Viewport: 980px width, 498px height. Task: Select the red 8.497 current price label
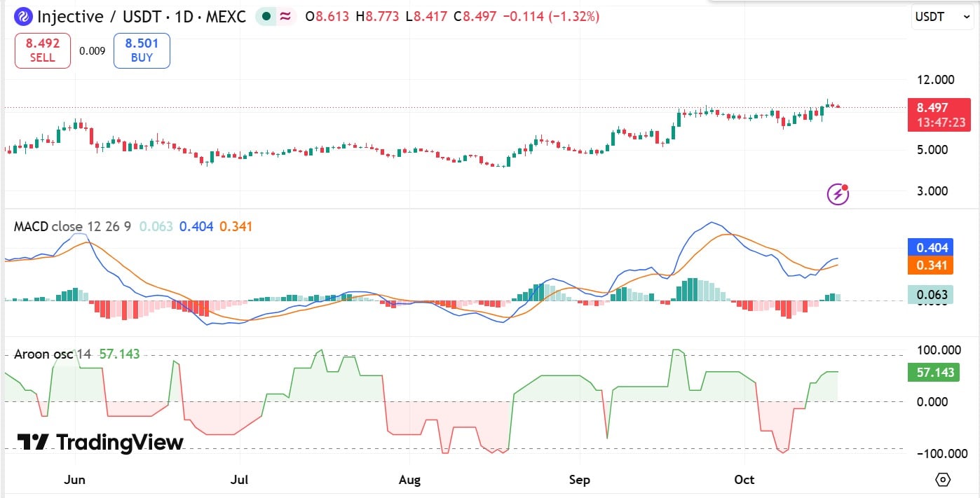tap(939, 115)
